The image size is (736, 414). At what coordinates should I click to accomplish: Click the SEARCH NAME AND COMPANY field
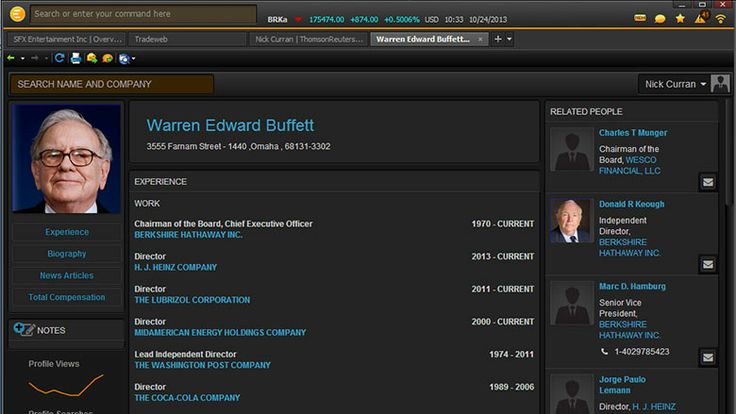pos(112,84)
